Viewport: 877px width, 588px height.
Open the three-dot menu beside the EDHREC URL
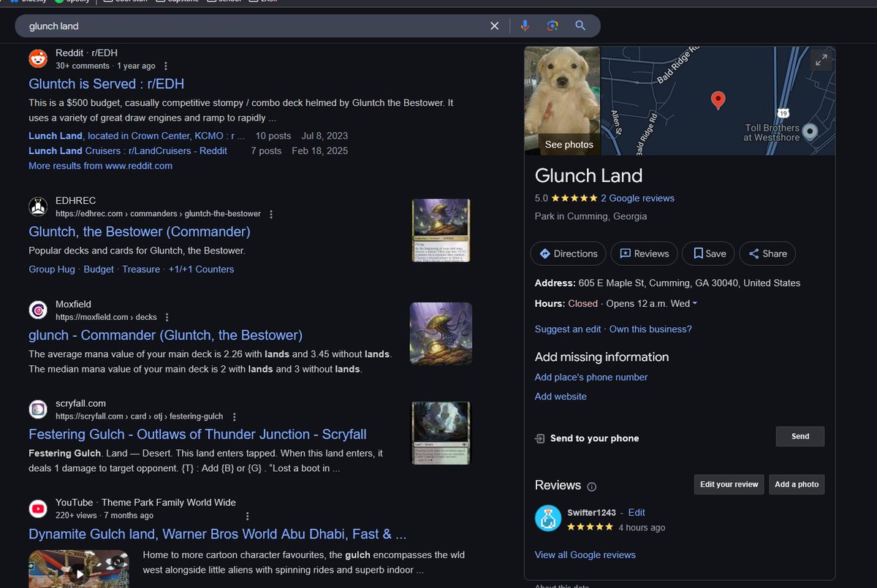(271, 214)
